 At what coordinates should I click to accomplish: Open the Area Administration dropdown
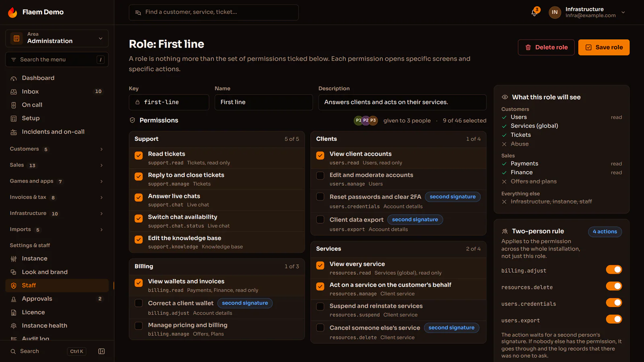click(57, 38)
